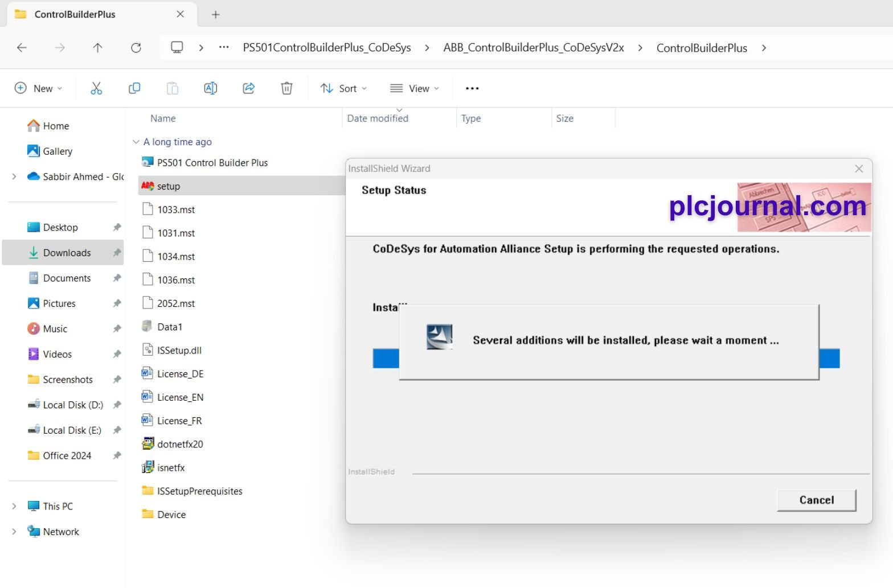Screen dimensions: 893x588
Task: Unpin Screenshots from Quick access
Action: pyautogui.click(x=117, y=380)
